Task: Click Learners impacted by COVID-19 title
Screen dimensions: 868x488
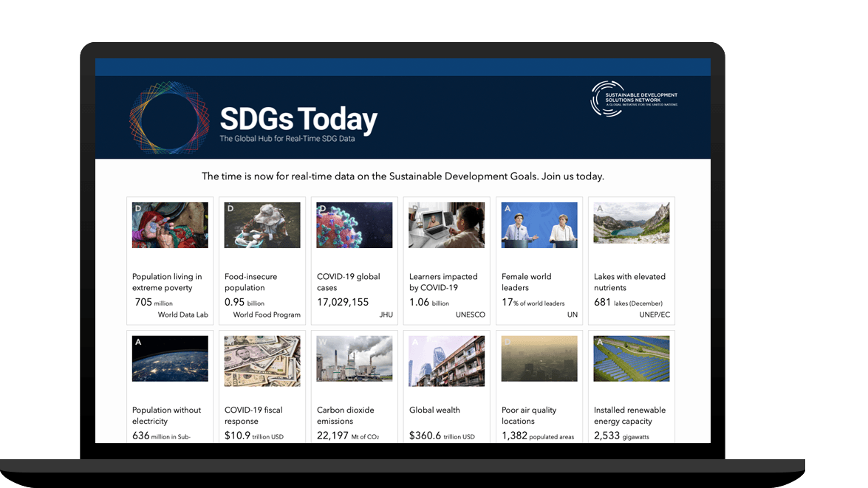Action: [443, 282]
